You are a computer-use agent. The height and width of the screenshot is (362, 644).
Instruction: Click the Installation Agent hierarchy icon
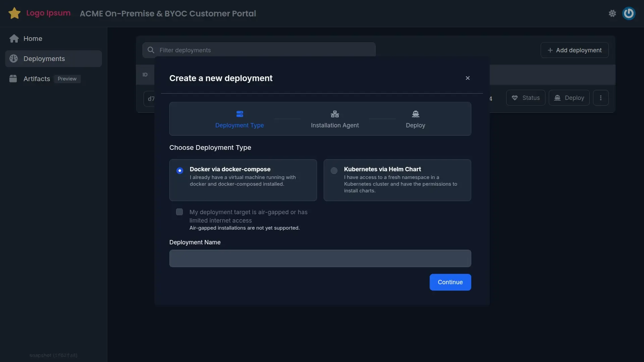click(x=335, y=114)
